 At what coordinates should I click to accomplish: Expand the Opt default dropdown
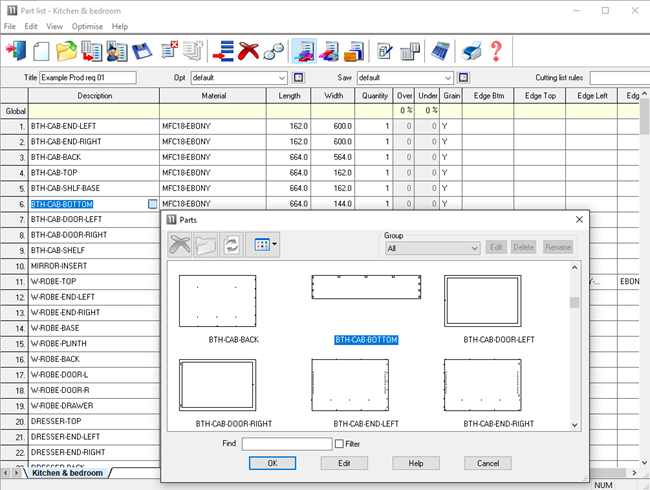click(x=280, y=77)
